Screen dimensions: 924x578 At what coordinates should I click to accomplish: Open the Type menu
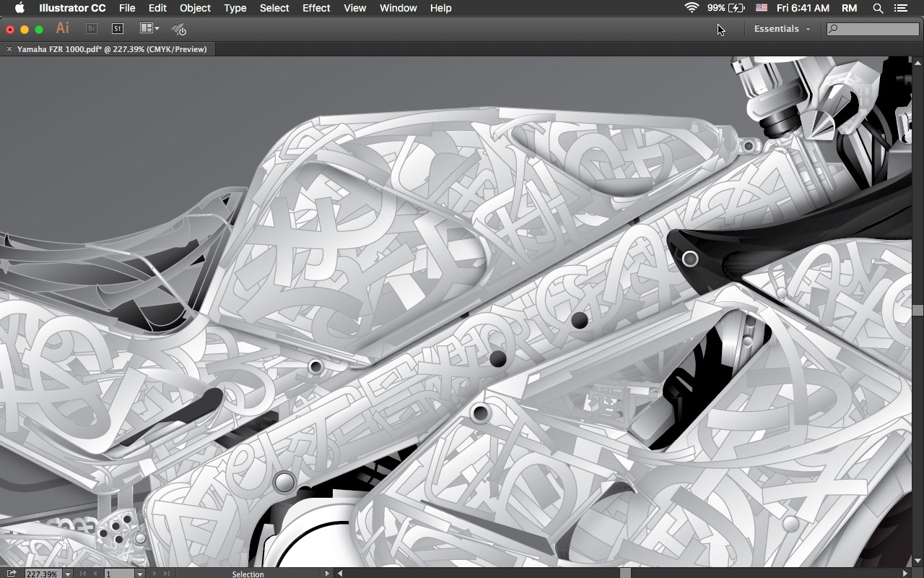pyautogui.click(x=235, y=8)
